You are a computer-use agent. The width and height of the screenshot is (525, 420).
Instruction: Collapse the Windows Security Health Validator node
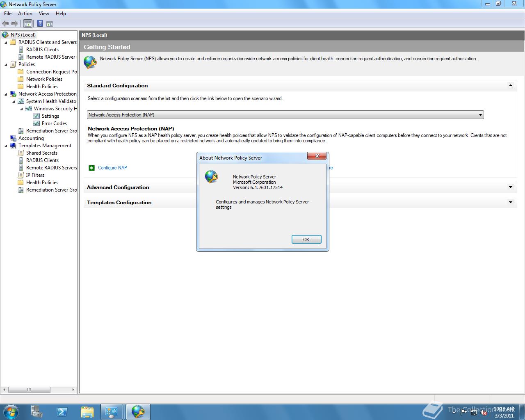click(21, 109)
